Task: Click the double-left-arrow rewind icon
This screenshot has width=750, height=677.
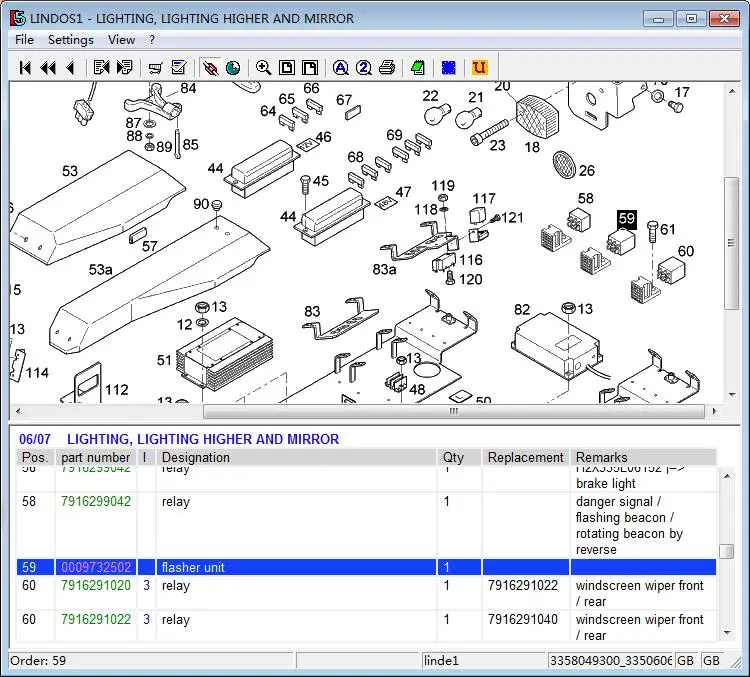Action: 48,68
